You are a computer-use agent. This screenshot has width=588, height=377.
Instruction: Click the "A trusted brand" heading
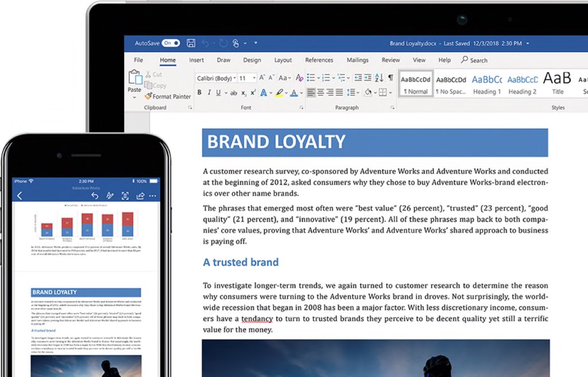coord(241,262)
